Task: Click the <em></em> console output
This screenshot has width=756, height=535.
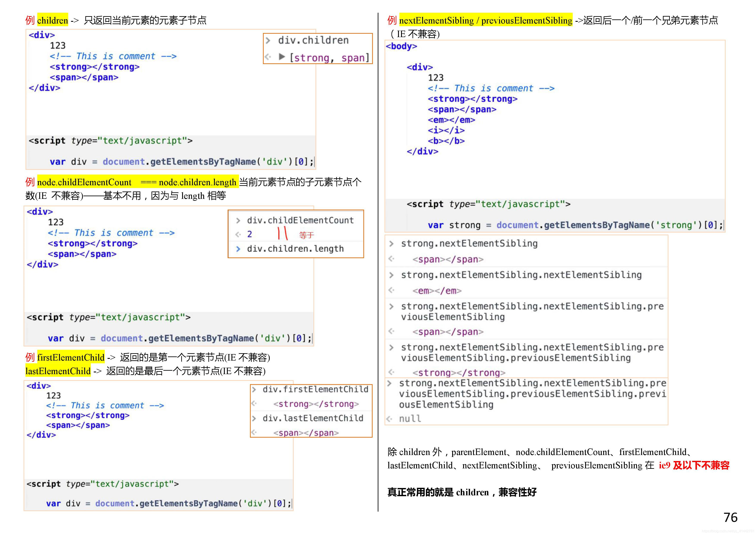Action: (x=437, y=291)
